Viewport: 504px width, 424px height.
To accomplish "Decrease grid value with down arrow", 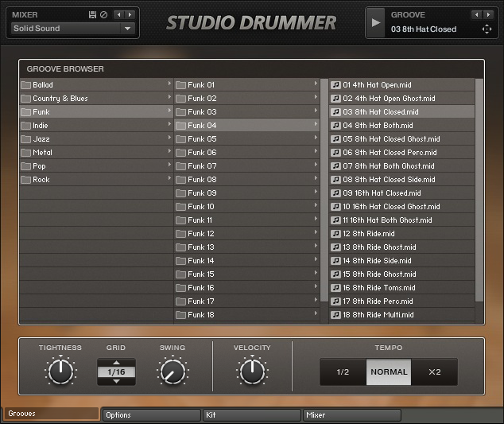I will point(116,382).
